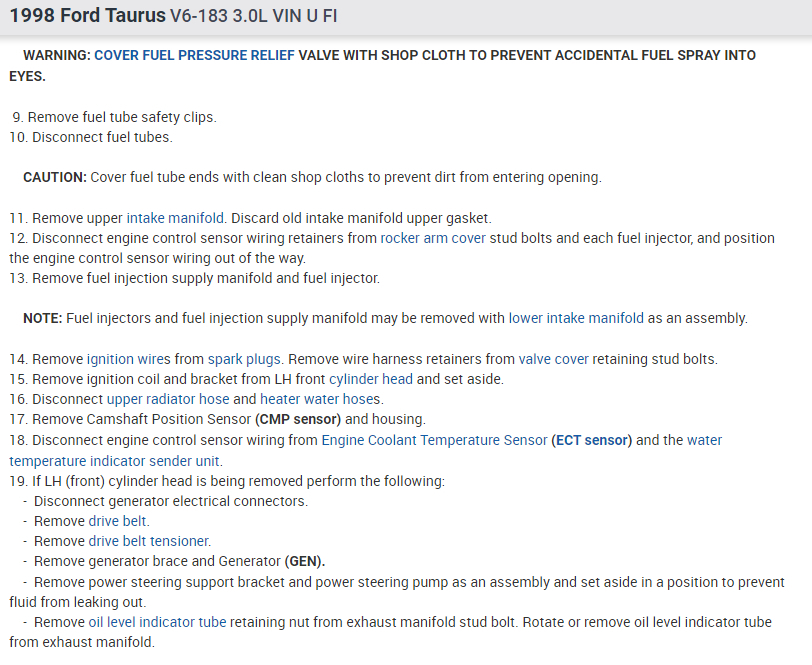Click the intake manifold link in step 11
Image resolution: width=812 pixels, height=665 pixels.
pyautogui.click(x=175, y=217)
